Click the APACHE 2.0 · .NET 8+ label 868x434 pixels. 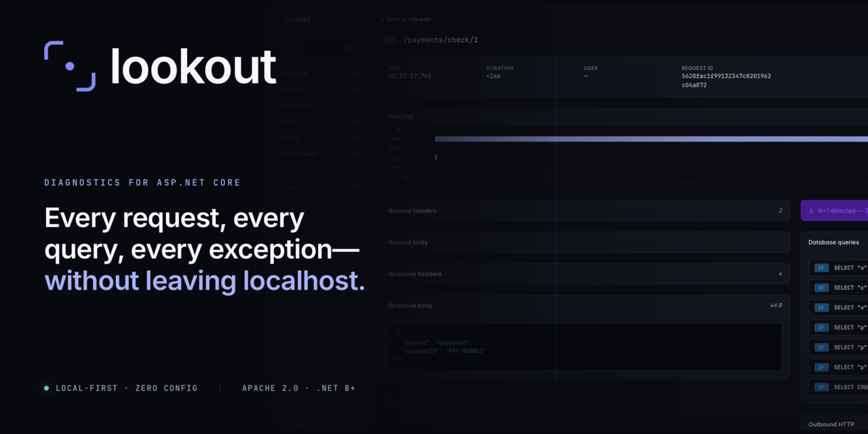pos(298,389)
